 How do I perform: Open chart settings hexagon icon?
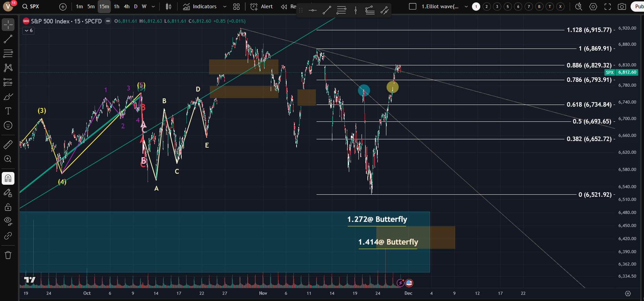[593, 7]
